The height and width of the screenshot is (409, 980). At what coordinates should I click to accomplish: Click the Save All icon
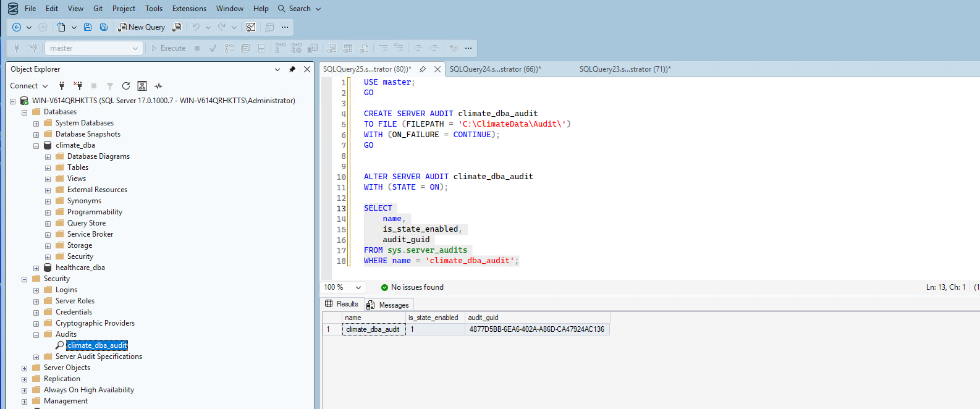(x=104, y=27)
